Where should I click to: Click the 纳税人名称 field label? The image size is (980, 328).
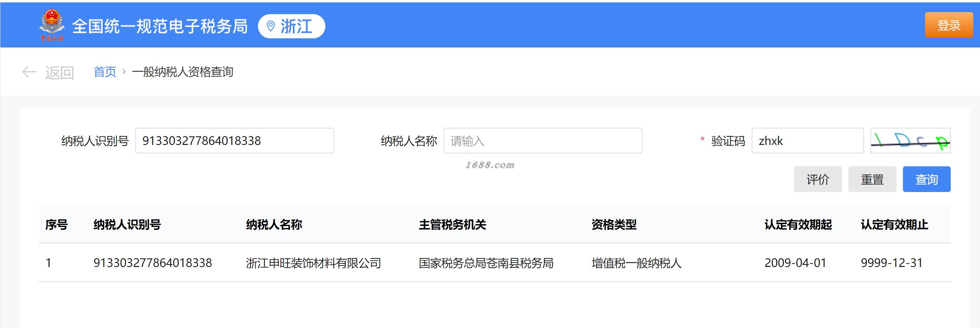pos(409,141)
